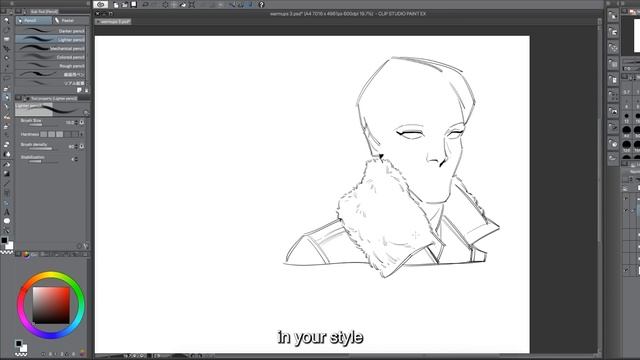Click the New document icon in command bar
This screenshot has height=360, width=640.
[x=116, y=5]
